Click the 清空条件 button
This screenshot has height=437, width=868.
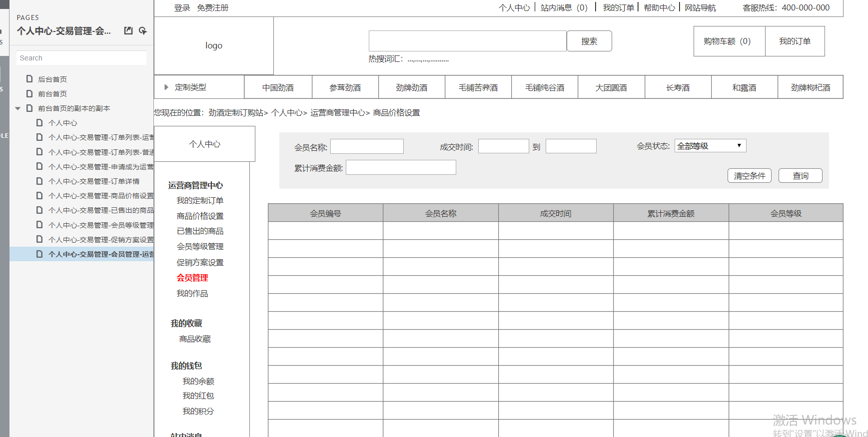click(750, 176)
